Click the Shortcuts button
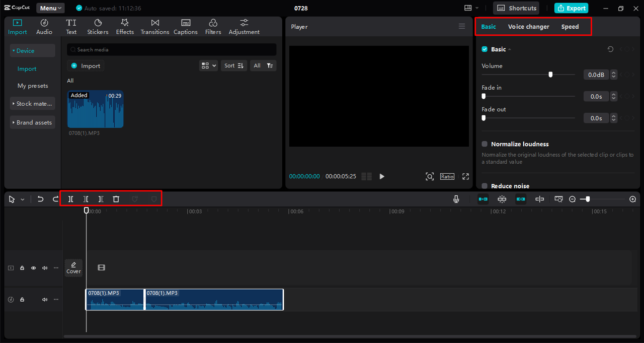Viewport: 644px width, 343px height. [x=516, y=8]
